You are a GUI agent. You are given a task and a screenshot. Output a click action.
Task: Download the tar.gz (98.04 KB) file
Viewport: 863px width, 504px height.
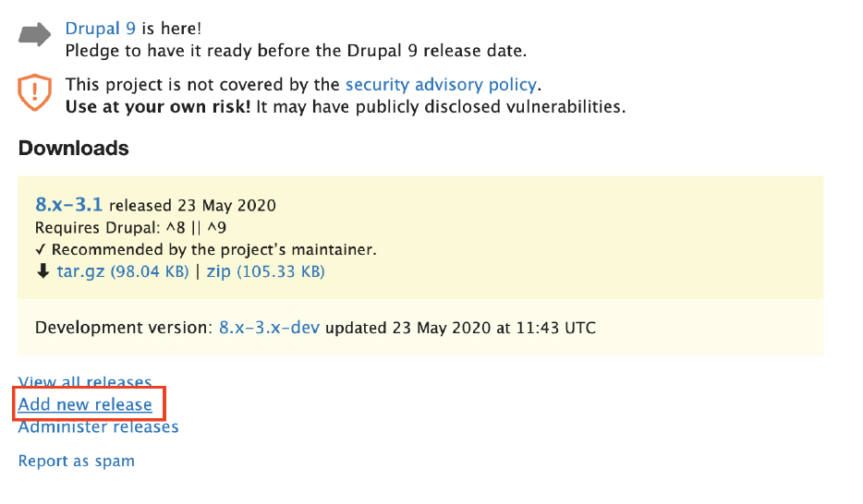123,271
